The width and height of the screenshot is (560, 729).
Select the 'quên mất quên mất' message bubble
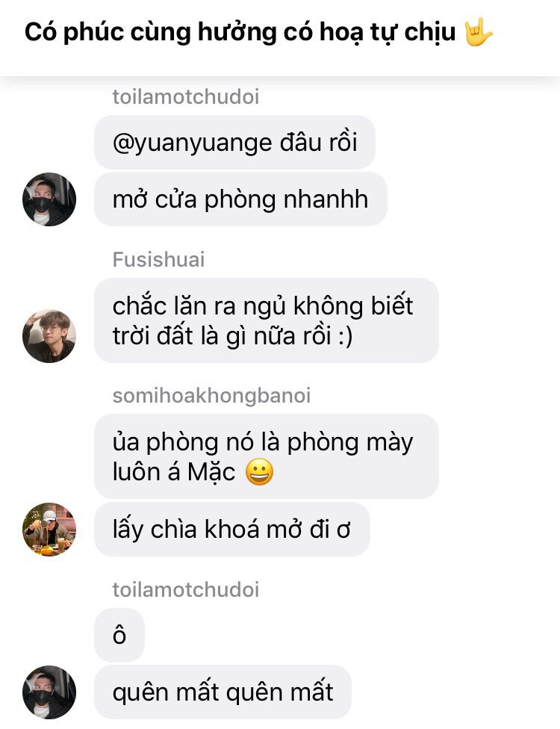pos(223,692)
